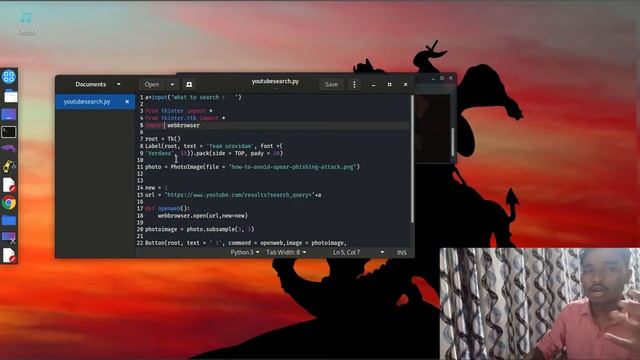Screen dimensions: 640x360
Task: Create a new document with the header icon
Action: pos(189,84)
